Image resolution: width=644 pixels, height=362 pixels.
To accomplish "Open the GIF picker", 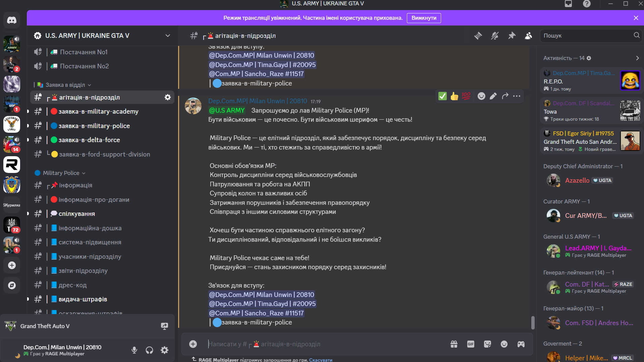I will click(471, 344).
